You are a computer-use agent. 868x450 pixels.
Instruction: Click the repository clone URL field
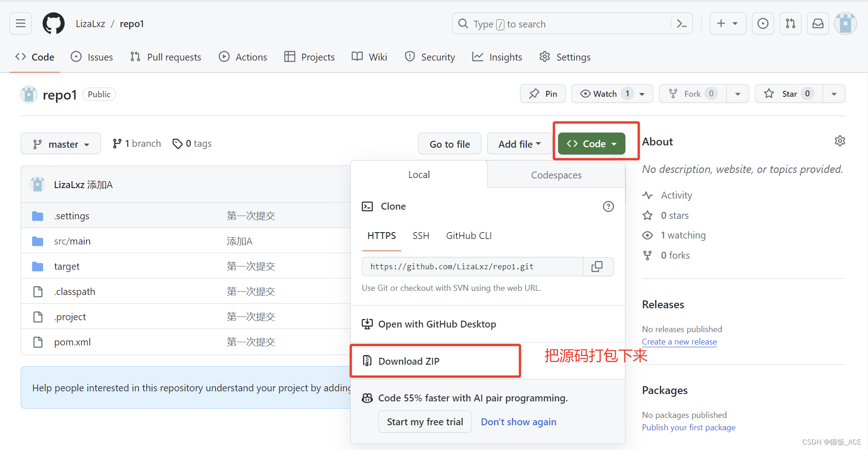coord(472,267)
